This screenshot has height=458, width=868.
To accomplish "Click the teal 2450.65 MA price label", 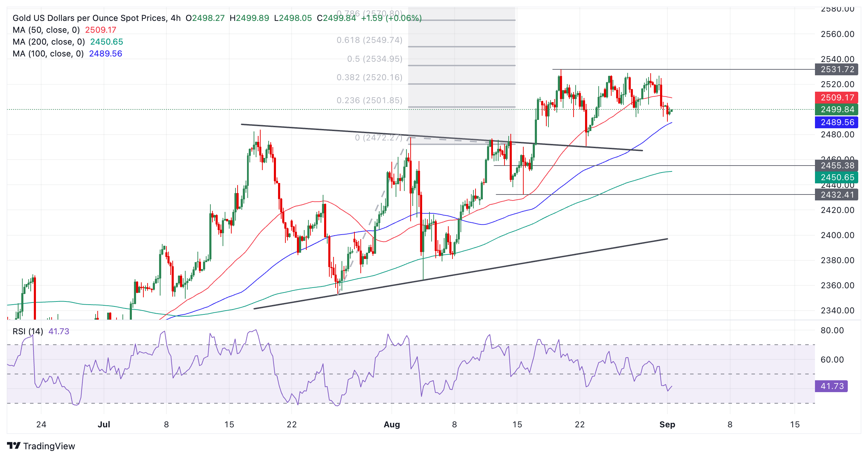I will point(836,177).
